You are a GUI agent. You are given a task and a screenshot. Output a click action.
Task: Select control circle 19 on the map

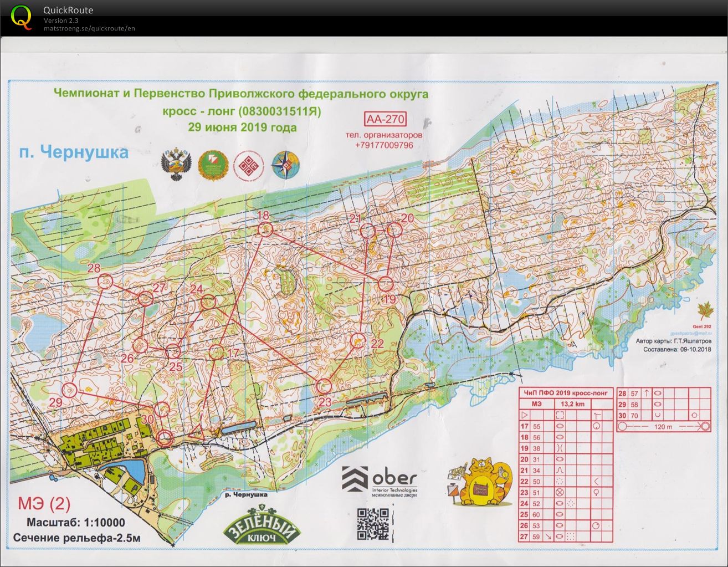[386, 284]
